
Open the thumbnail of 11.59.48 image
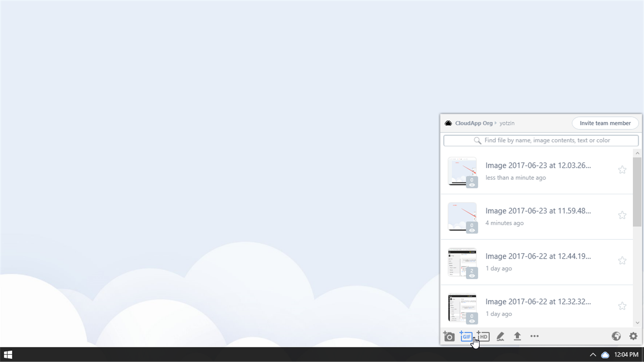point(462,217)
